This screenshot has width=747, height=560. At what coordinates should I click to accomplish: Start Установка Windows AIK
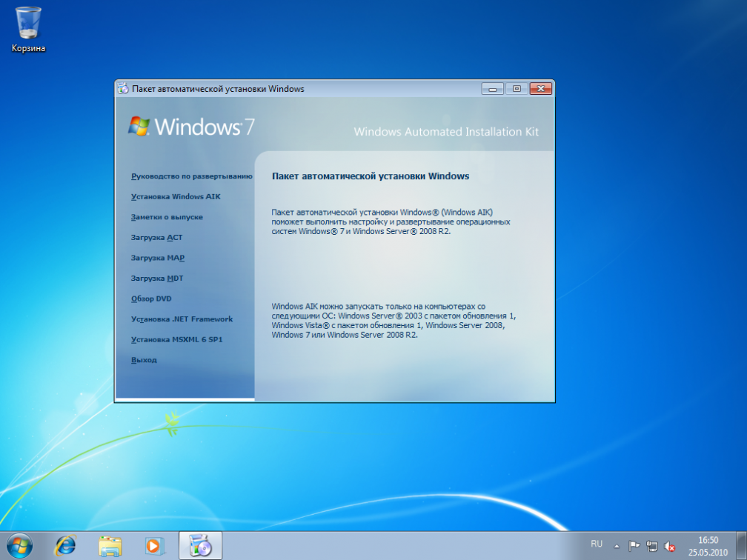tap(176, 197)
